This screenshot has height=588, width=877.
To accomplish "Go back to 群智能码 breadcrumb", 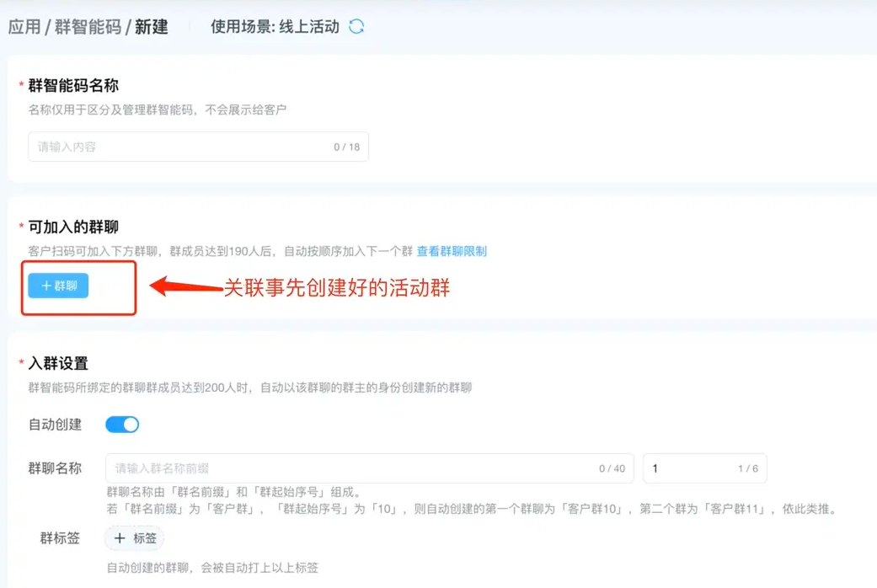I will [x=88, y=27].
